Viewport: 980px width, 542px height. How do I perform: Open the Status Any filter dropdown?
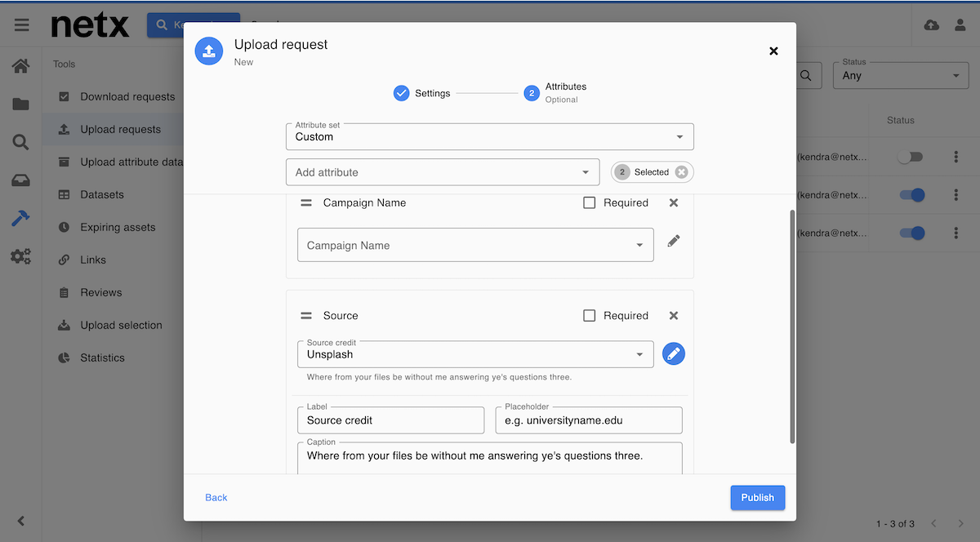(901, 75)
